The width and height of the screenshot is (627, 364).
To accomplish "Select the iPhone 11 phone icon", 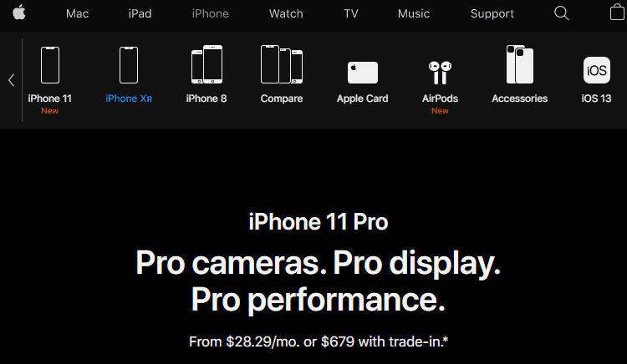I will [x=50, y=65].
